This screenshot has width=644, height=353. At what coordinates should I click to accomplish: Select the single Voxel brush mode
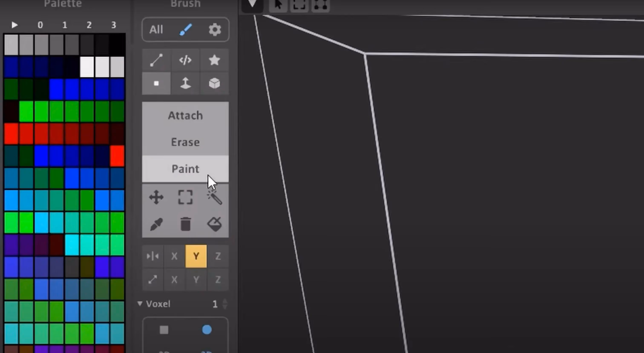click(x=157, y=83)
